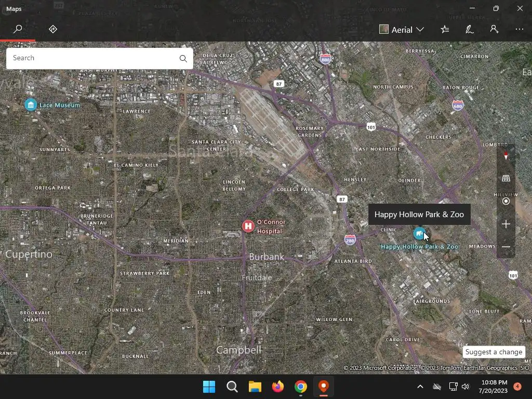Open the Search tab magnifier icon
Image resolution: width=532 pixels, height=399 pixels.
click(x=18, y=29)
